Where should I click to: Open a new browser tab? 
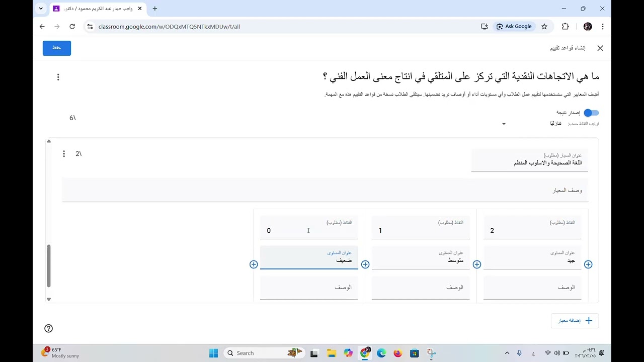pyautogui.click(x=155, y=9)
